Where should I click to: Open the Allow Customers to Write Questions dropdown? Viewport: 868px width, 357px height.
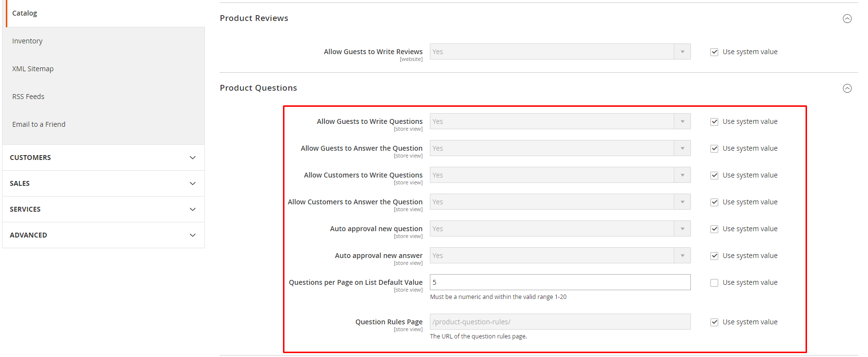point(560,175)
